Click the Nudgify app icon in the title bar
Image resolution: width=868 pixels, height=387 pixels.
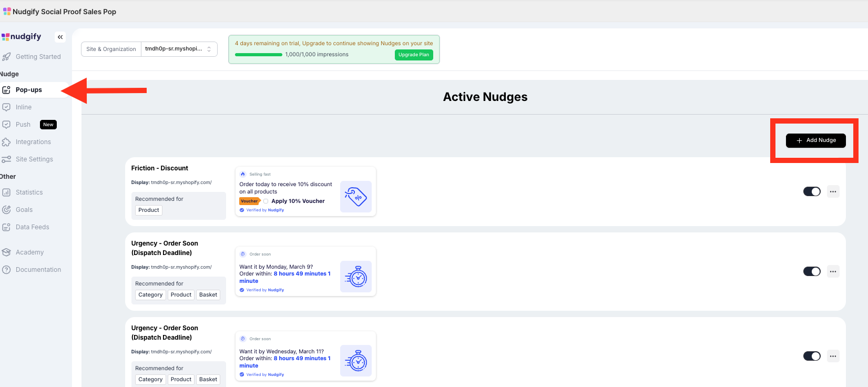tap(7, 11)
